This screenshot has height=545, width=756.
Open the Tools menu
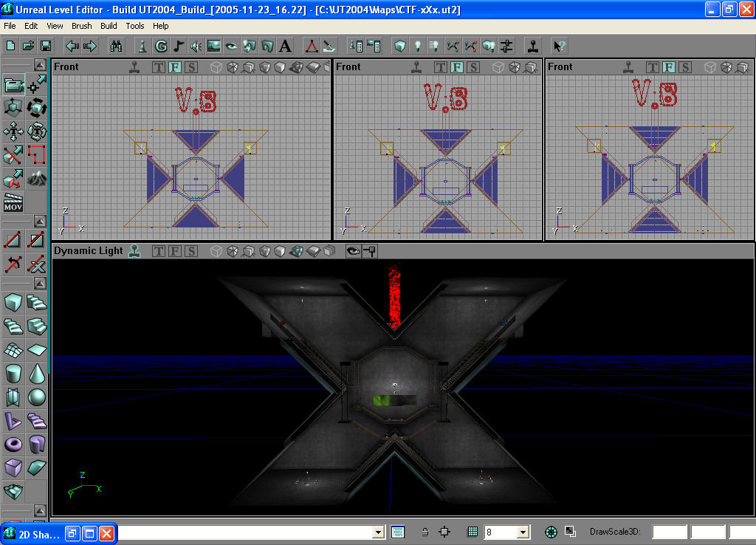coord(134,26)
